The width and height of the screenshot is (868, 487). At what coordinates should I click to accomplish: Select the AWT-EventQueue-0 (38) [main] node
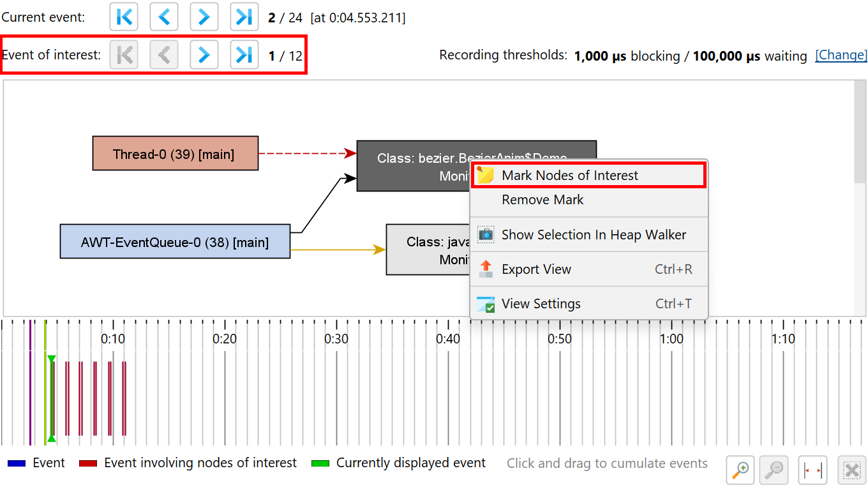[175, 241]
